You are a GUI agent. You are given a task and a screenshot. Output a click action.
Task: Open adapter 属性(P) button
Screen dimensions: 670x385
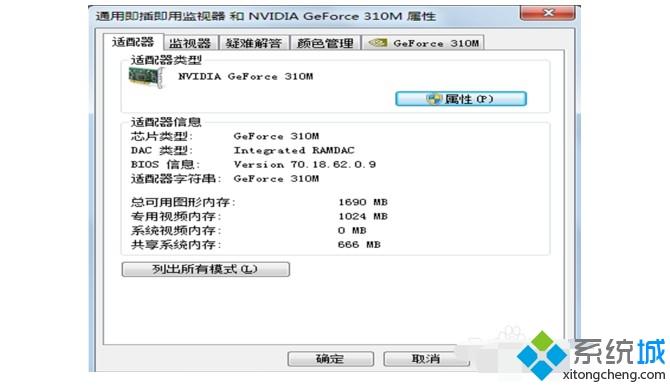point(461,99)
